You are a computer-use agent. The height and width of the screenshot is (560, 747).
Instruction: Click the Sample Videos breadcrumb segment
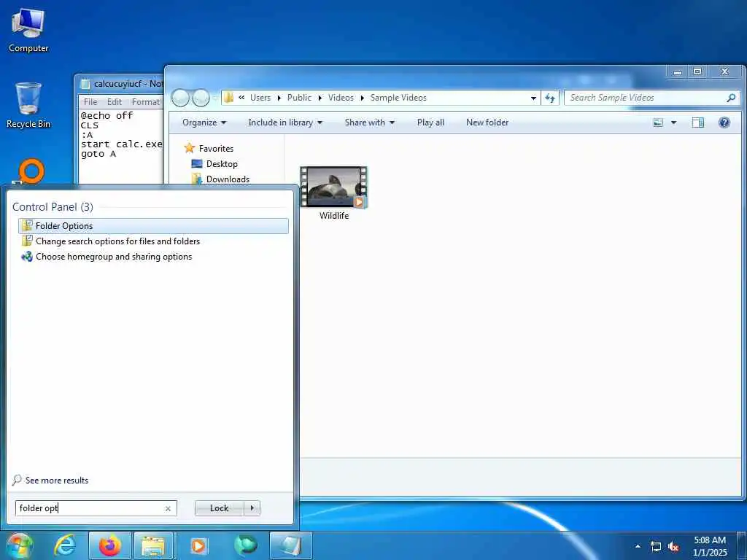pyautogui.click(x=398, y=98)
